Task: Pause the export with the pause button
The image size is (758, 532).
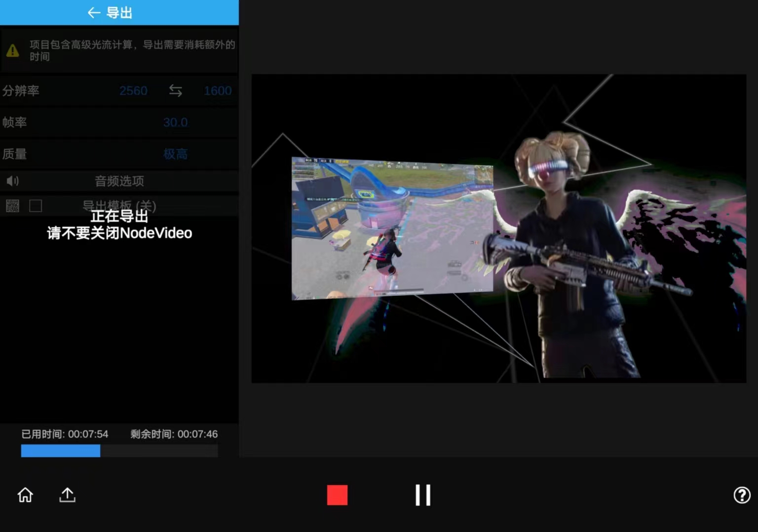Action: click(422, 495)
